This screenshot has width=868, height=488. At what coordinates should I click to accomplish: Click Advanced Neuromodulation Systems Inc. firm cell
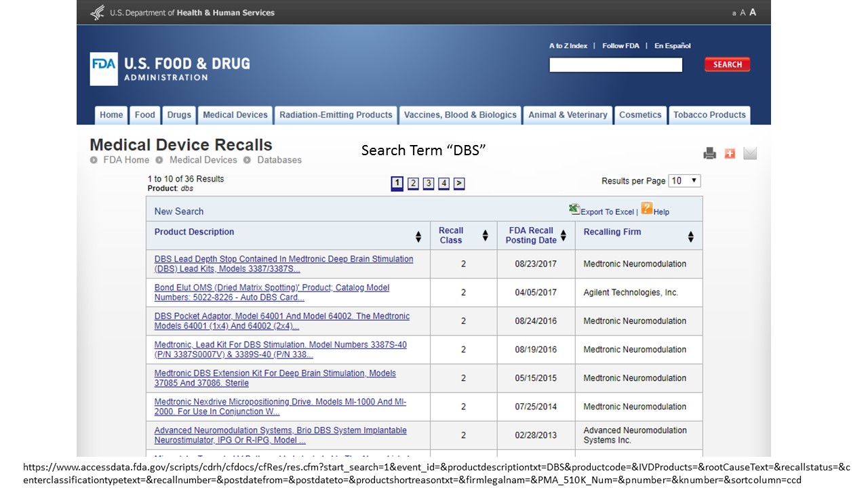(639, 434)
